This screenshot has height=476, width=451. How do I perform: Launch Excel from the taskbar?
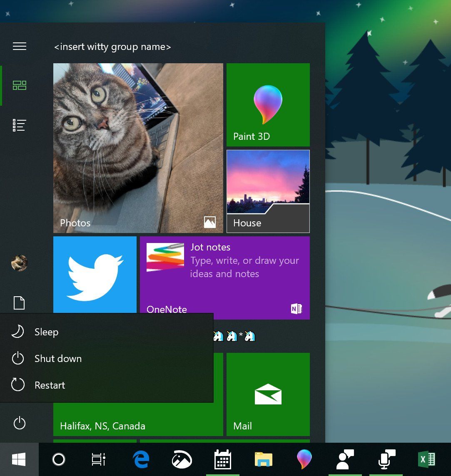click(427, 459)
